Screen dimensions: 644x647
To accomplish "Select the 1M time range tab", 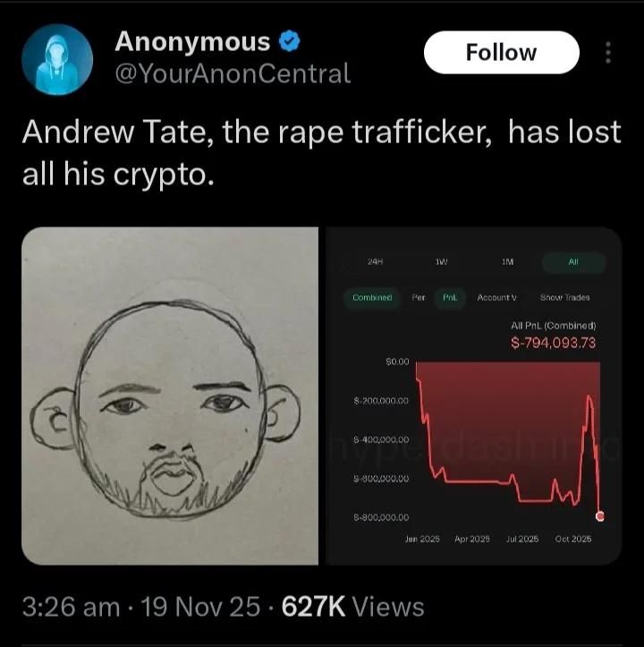I will coord(507,261).
